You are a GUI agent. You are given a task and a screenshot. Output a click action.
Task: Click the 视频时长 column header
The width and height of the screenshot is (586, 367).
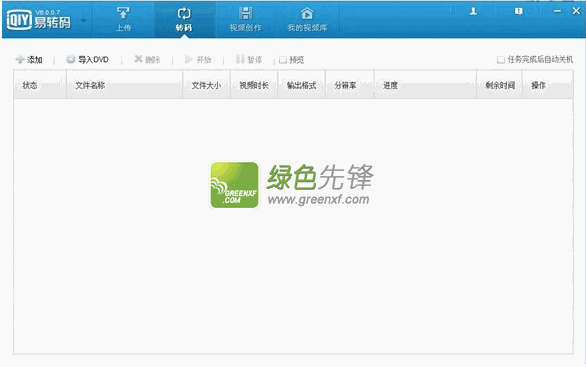[254, 85]
